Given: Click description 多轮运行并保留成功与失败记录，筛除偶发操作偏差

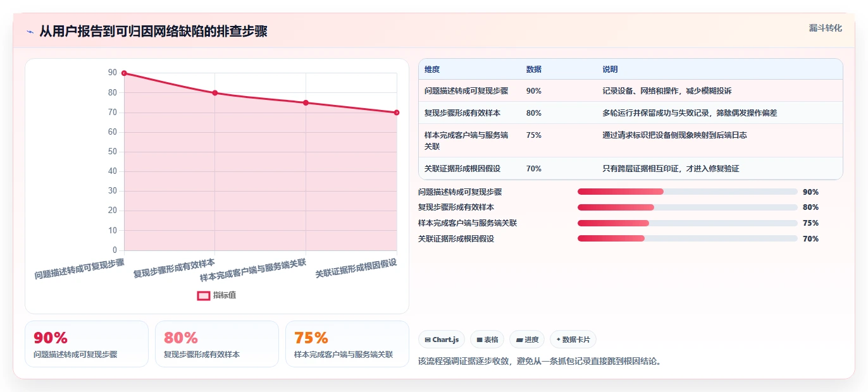Looking at the screenshot, I should point(690,113).
